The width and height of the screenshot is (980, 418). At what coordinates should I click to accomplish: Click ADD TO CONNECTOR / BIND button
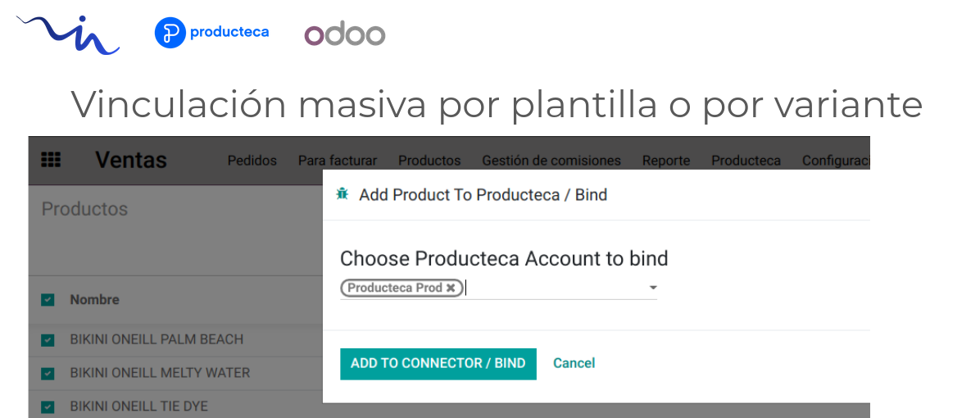pyautogui.click(x=438, y=364)
